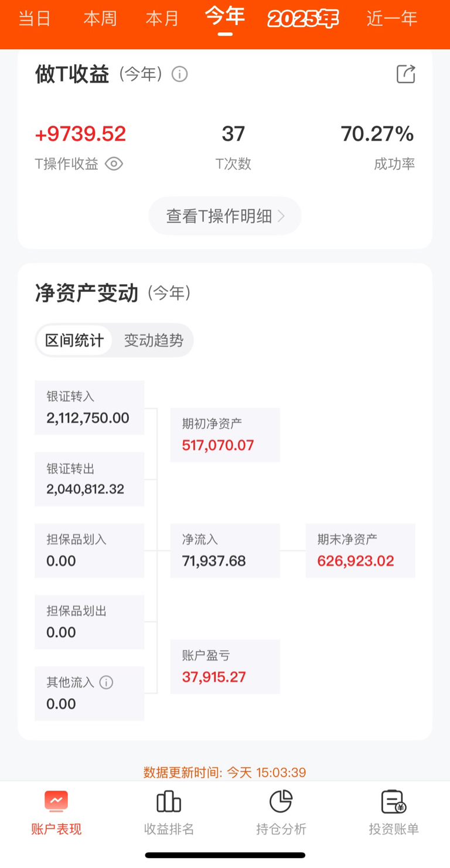The height and width of the screenshot is (868, 450).
Task: Select the 区间统计 segment toggle
Action: pyautogui.click(x=74, y=340)
